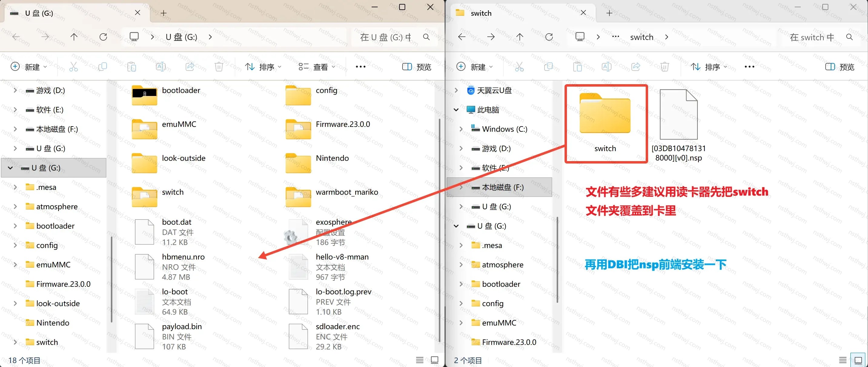Collapse 此电脑 node in right navigation tree

(x=456, y=110)
